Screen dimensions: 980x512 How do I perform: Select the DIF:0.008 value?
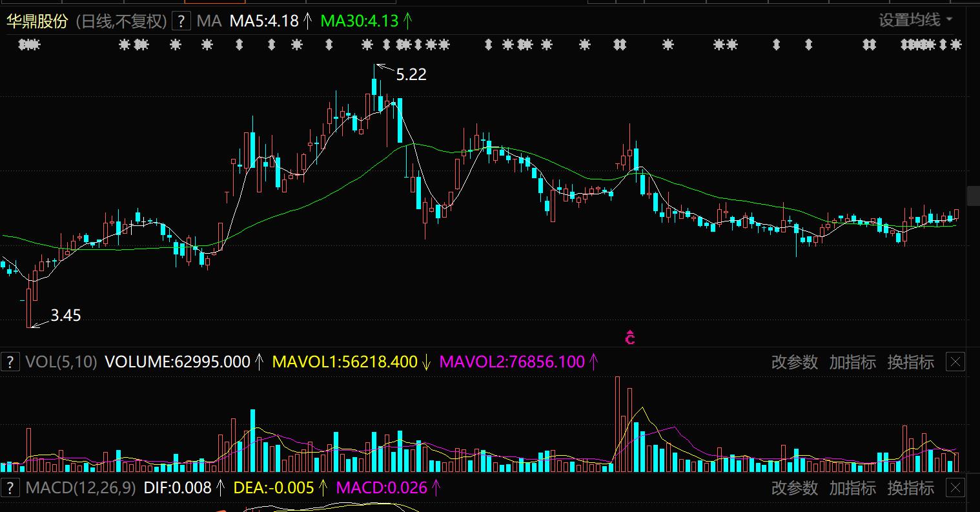pos(178,487)
